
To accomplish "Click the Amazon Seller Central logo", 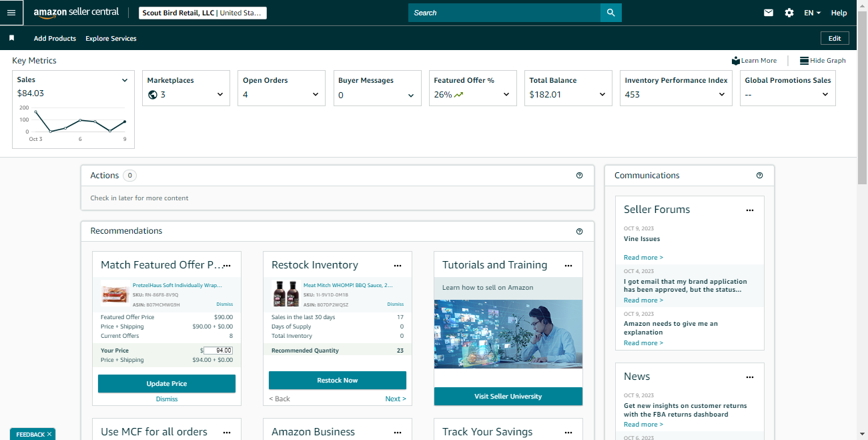I will click(76, 13).
